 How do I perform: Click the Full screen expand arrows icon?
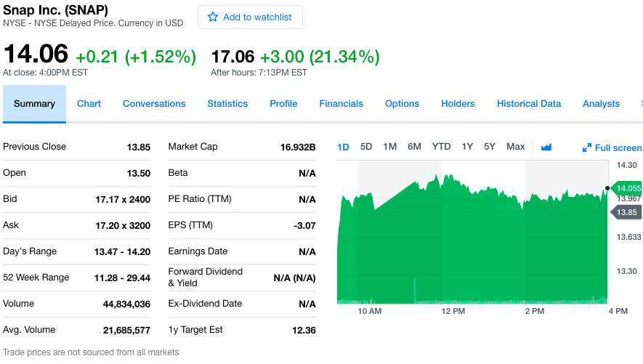(587, 147)
